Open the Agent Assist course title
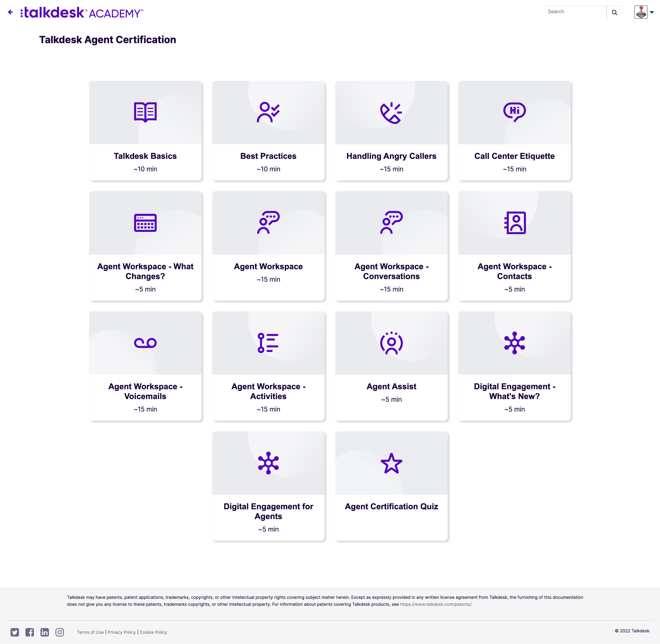The image size is (660, 644). click(391, 386)
